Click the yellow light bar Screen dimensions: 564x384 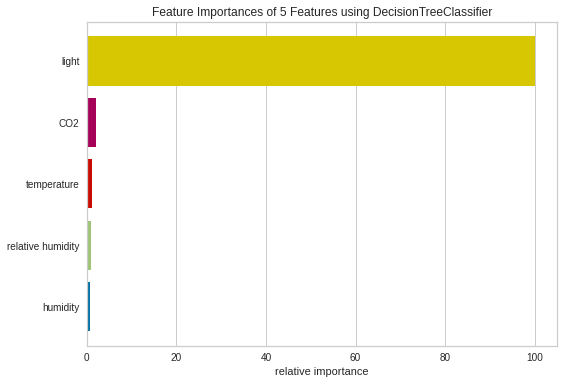[311, 61]
